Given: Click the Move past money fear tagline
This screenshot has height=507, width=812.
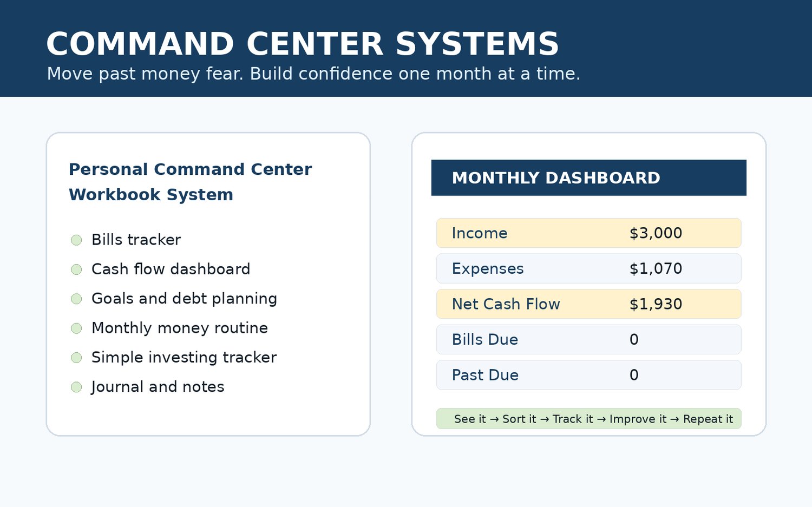Looking at the screenshot, I should coord(313,74).
